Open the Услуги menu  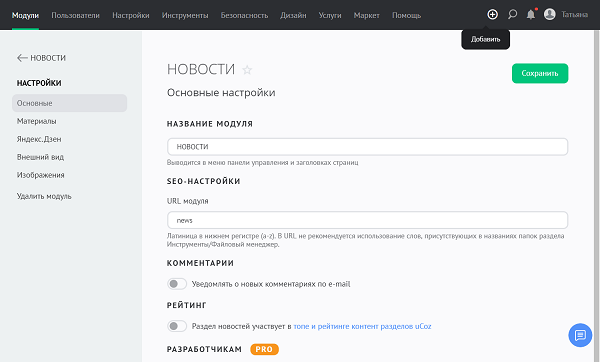coord(330,15)
